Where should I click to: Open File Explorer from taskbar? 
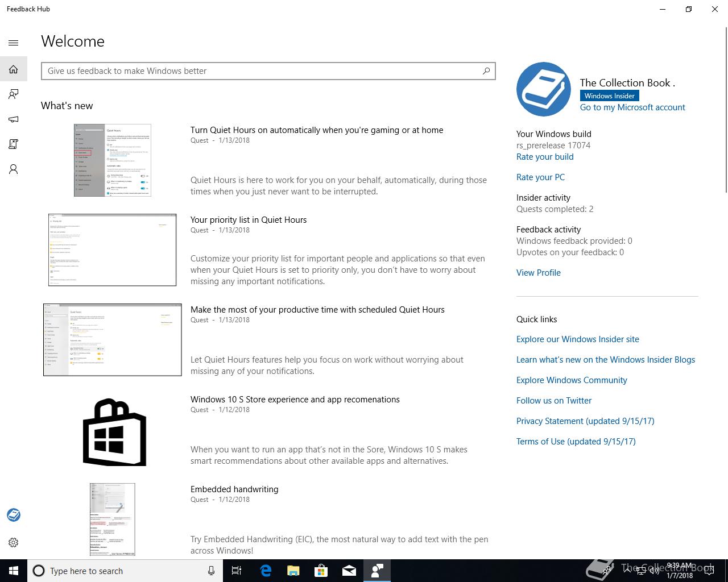[x=293, y=571]
